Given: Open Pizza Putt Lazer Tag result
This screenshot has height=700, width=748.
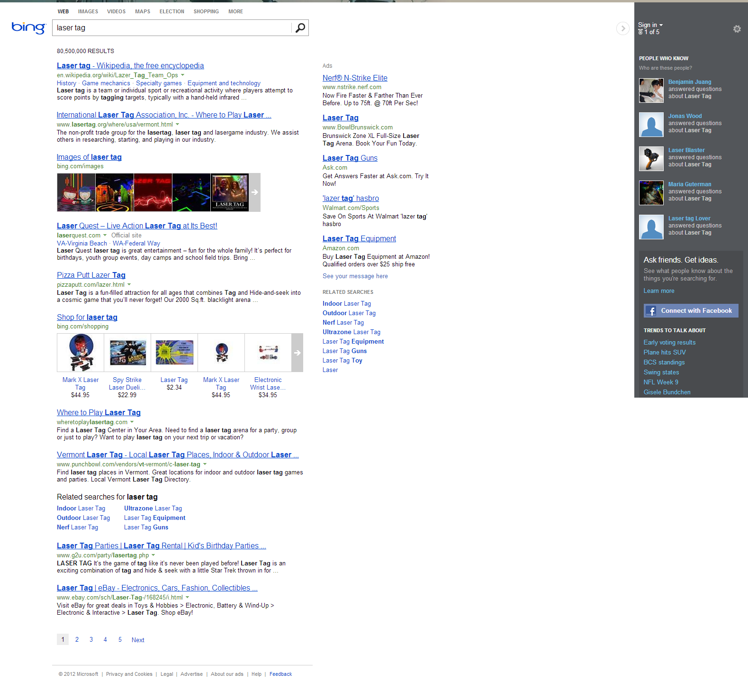Looking at the screenshot, I should (x=91, y=275).
